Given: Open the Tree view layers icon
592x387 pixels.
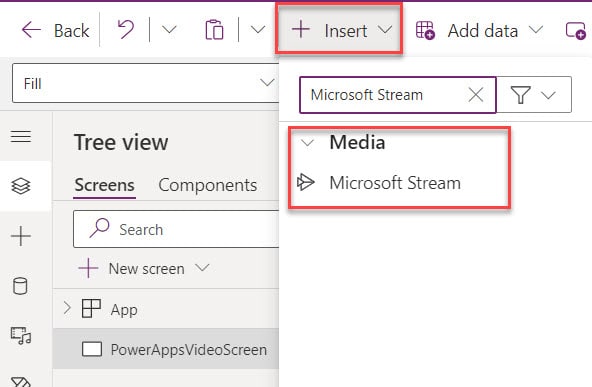Looking at the screenshot, I should coord(21,186).
